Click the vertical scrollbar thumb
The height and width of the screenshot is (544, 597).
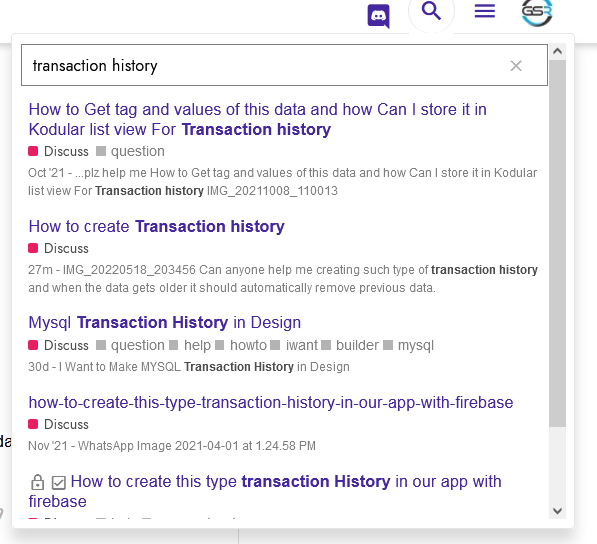pyautogui.click(x=557, y=243)
